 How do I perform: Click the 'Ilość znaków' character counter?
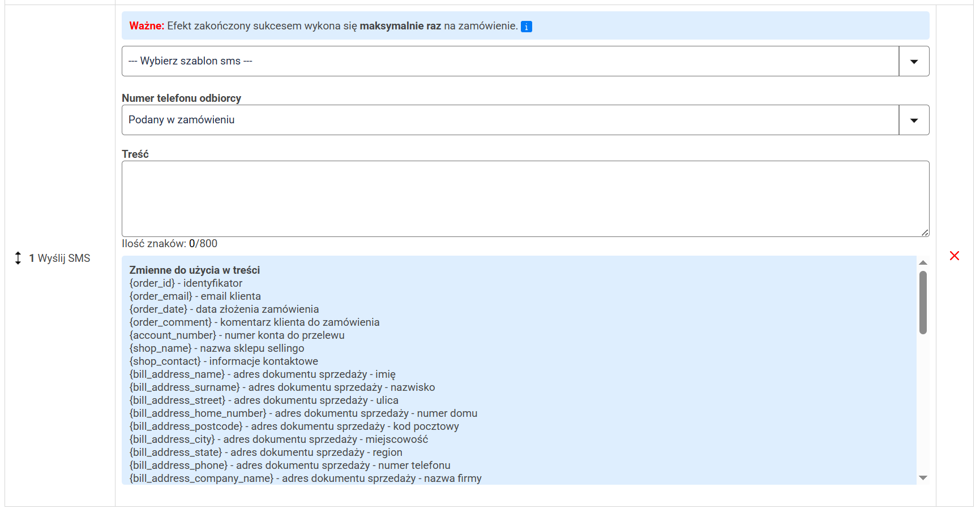pos(169,244)
